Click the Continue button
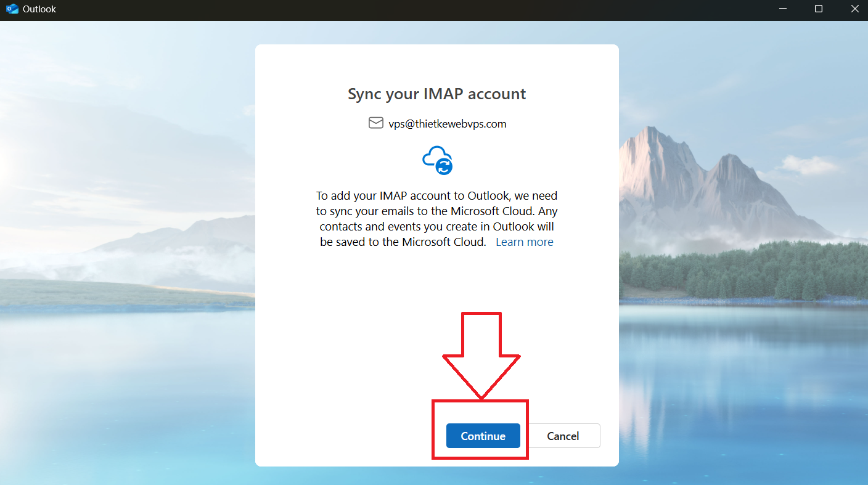 coord(483,436)
